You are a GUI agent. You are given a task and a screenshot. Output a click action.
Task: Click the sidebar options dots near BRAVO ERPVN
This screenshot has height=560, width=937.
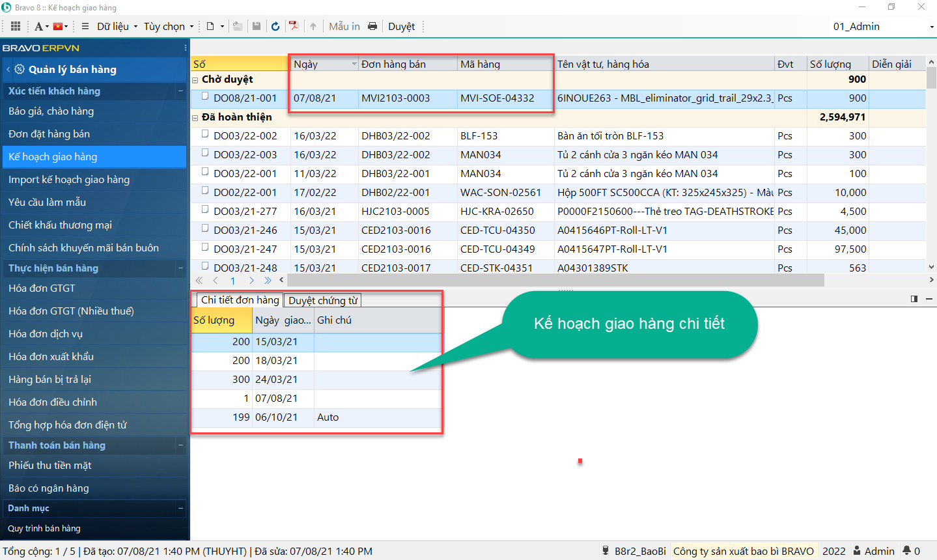186,48
